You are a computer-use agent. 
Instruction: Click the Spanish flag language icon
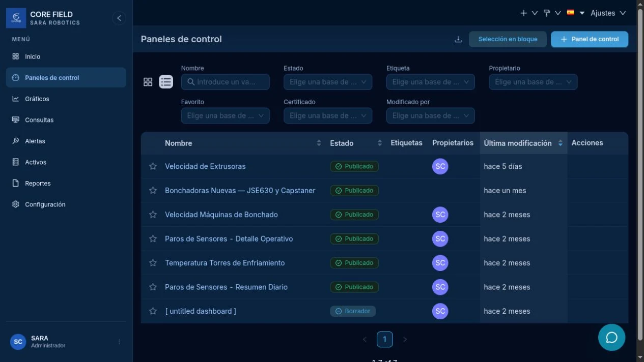coord(571,13)
